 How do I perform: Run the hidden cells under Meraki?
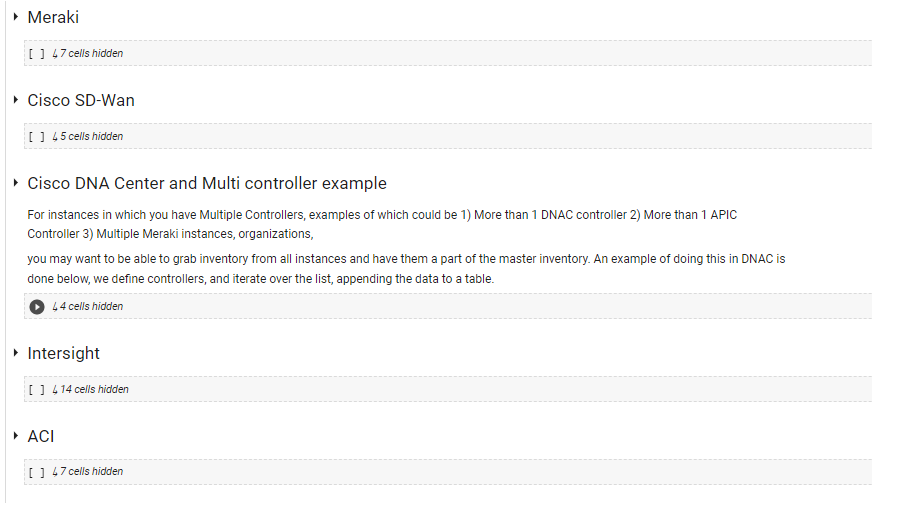tap(36, 54)
